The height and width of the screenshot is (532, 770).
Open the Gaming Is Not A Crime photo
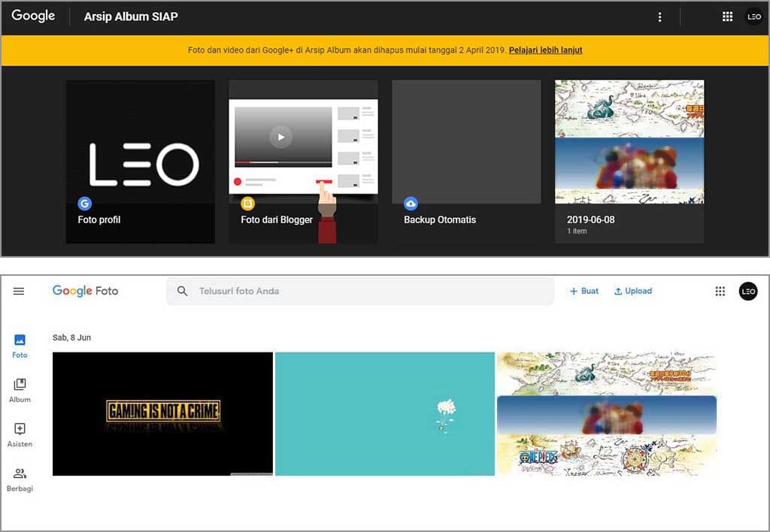162,413
